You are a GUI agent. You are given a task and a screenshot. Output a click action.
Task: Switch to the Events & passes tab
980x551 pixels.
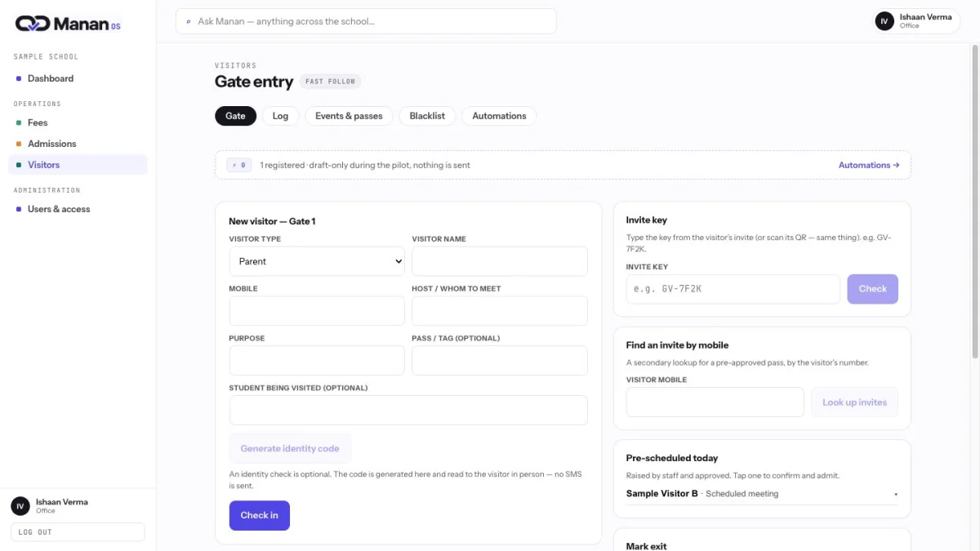pyautogui.click(x=349, y=116)
